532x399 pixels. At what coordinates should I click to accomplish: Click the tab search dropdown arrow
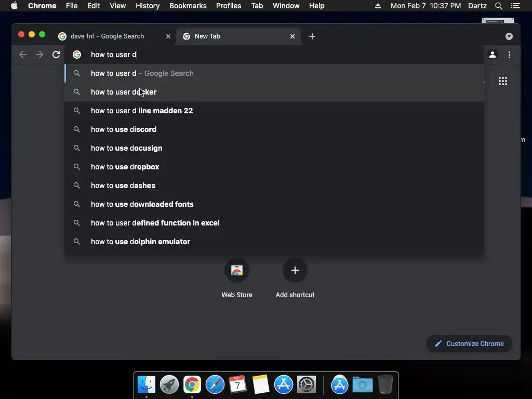(509, 36)
